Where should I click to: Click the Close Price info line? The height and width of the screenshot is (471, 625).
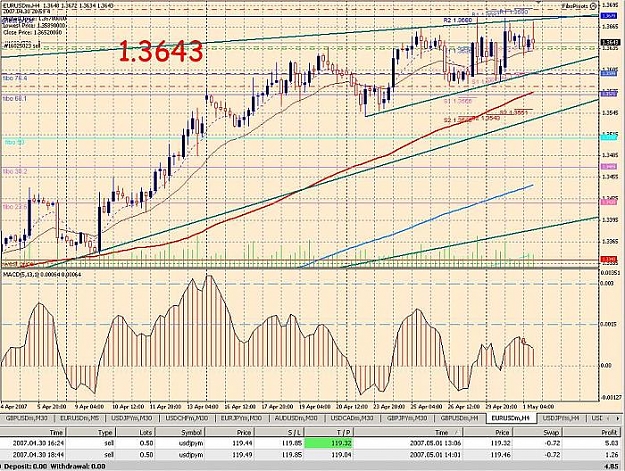(x=32, y=32)
